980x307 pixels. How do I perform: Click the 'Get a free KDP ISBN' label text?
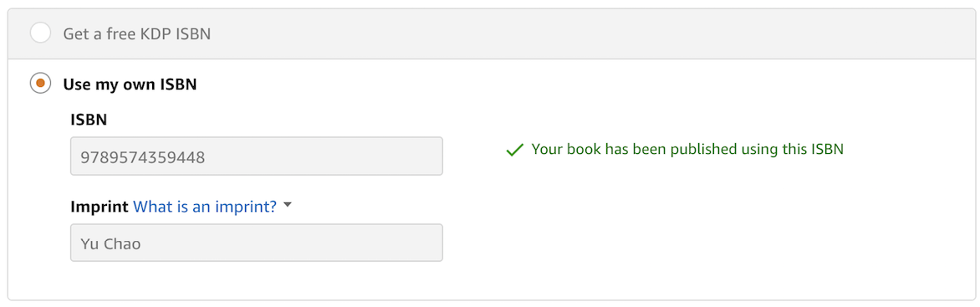[x=137, y=33]
